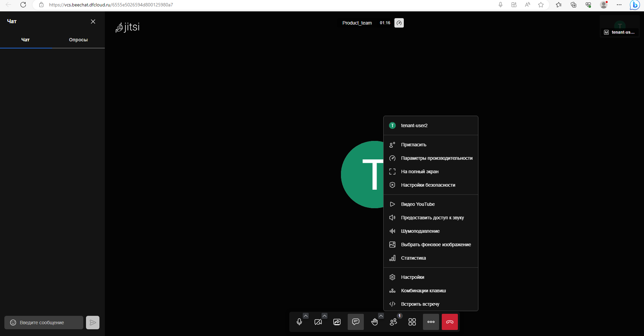The image size is (644, 336).
Task: Switch to the Чат tab
Action: pyautogui.click(x=26, y=40)
